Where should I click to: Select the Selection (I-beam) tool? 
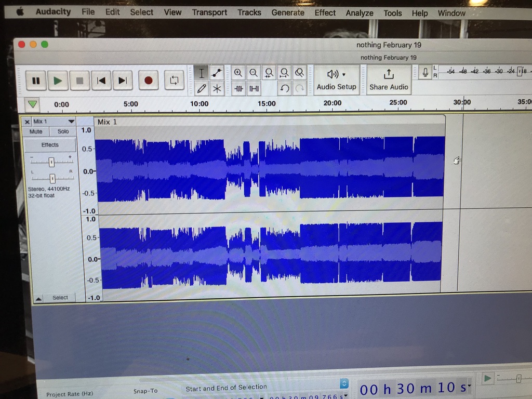click(x=202, y=73)
